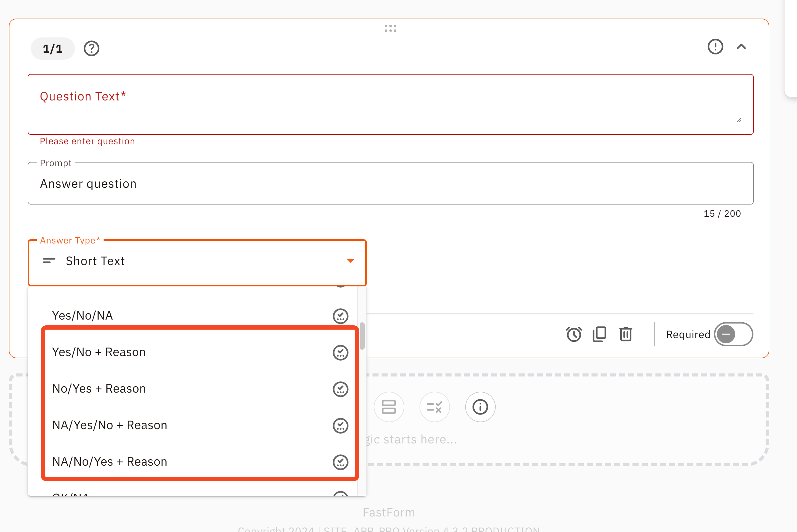
Task: Click the exclamation alert icon
Action: click(x=715, y=47)
